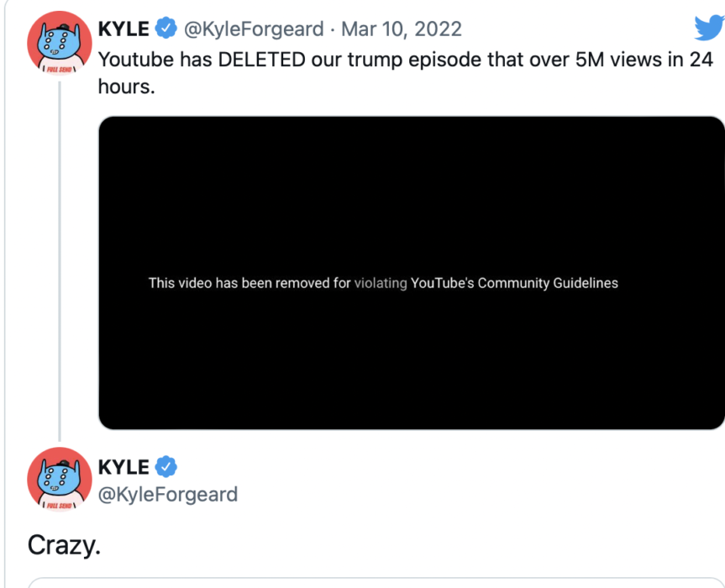Open the lower KYLE display name
Viewport: 725px width, 588px height.
pyautogui.click(x=123, y=467)
